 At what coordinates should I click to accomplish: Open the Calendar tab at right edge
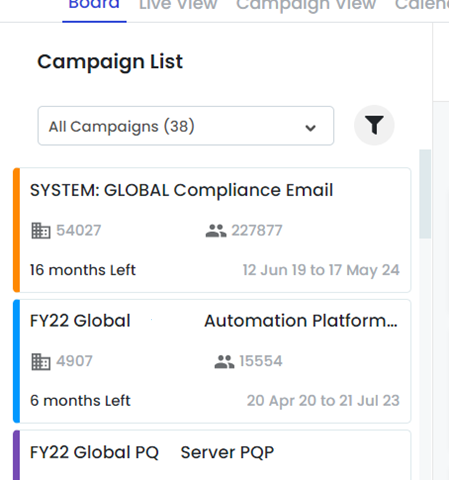click(422, 5)
